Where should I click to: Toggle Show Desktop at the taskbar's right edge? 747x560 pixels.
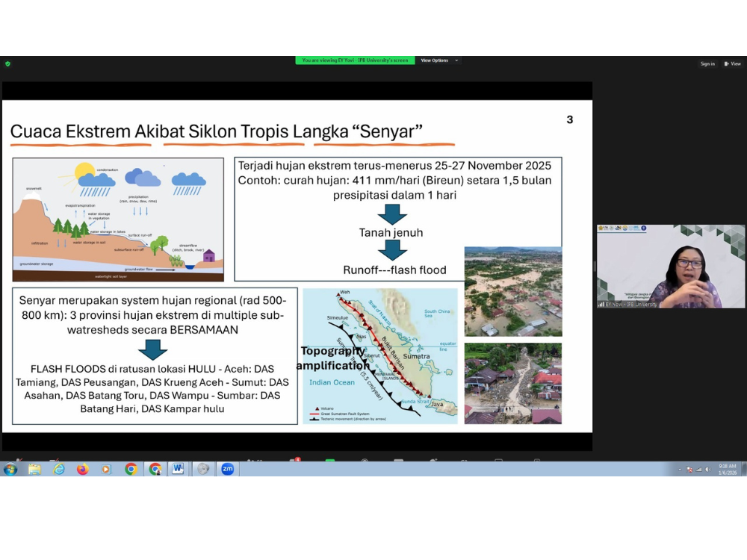tap(745, 469)
